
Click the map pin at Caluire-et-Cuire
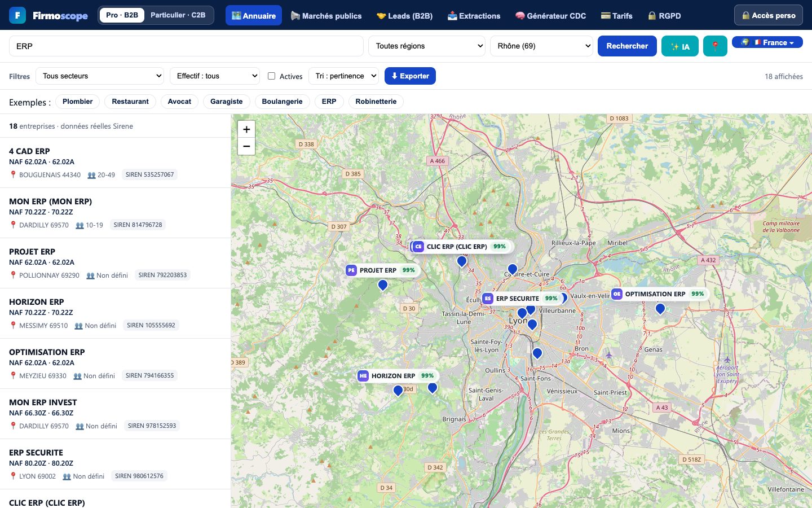pos(513,269)
